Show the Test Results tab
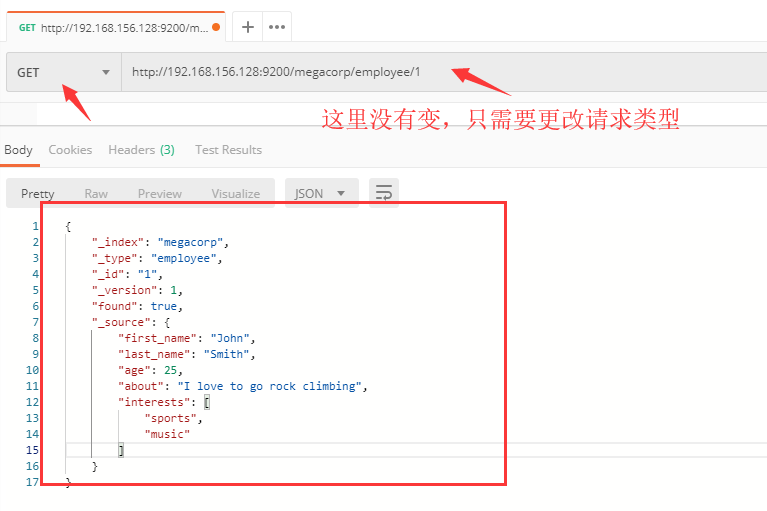The width and height of the screenshot is (767, 511). pos(228,150)
